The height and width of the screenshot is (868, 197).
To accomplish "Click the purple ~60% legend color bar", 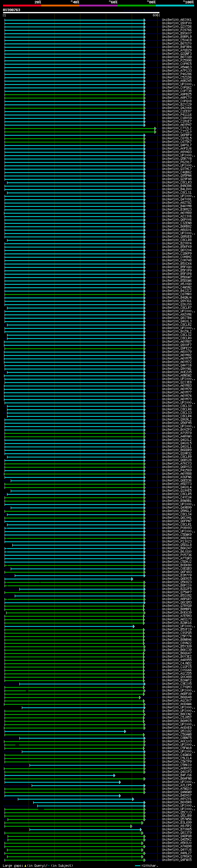I will [98, 6].
